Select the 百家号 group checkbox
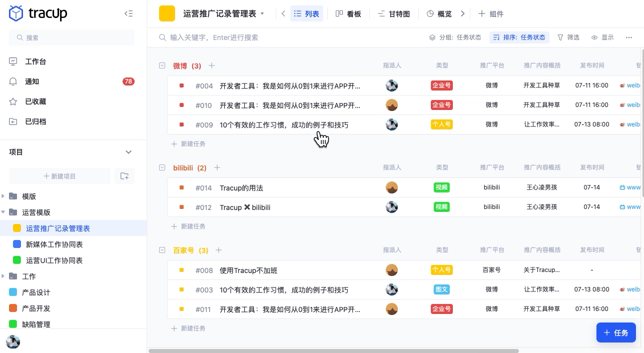This screenshot has width=644, height=353. click(162, 250)
